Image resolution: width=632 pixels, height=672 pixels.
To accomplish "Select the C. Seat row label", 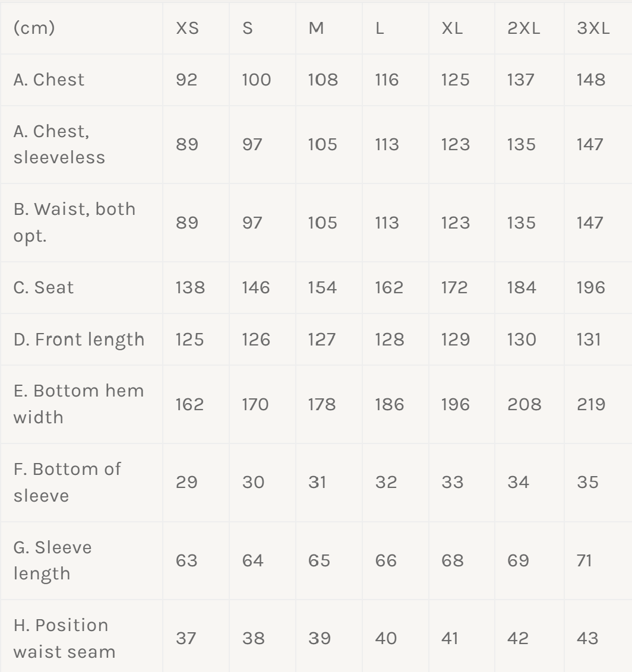I will (43, 287).
